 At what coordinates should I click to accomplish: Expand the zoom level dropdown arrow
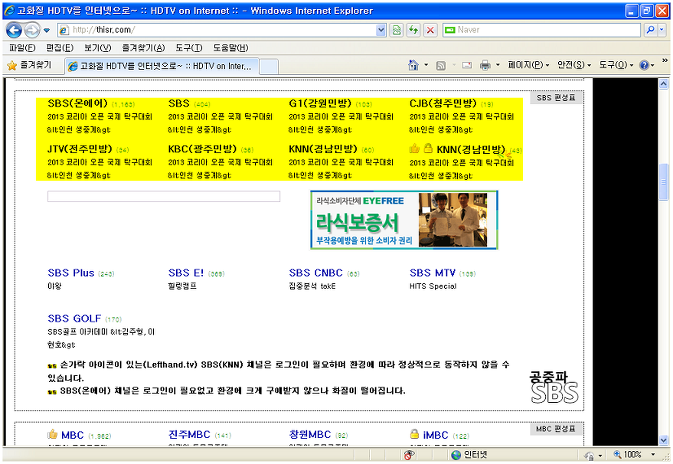[653, 455]
